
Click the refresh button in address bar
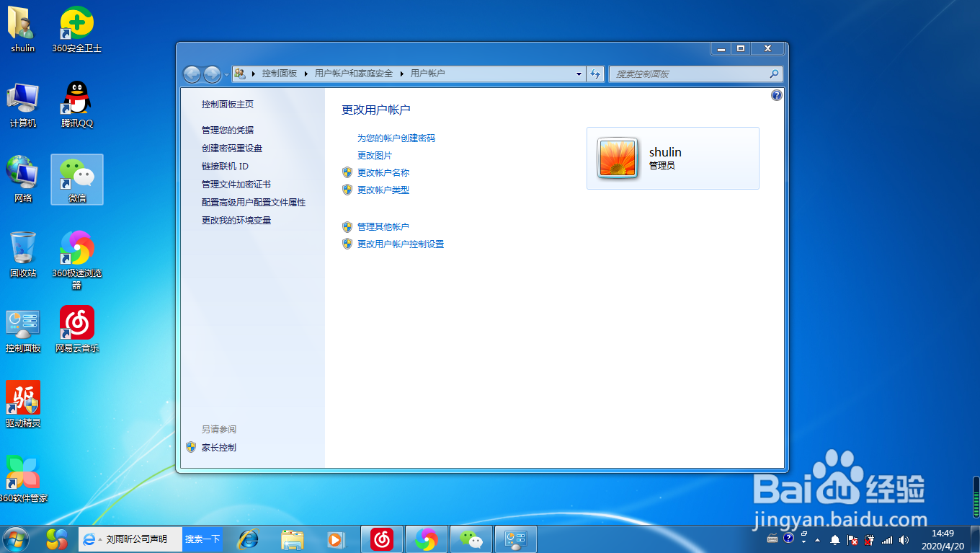595,74
